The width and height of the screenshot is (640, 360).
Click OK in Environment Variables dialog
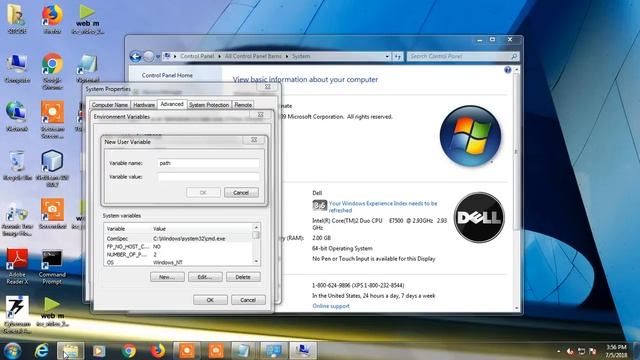(210, 300)
